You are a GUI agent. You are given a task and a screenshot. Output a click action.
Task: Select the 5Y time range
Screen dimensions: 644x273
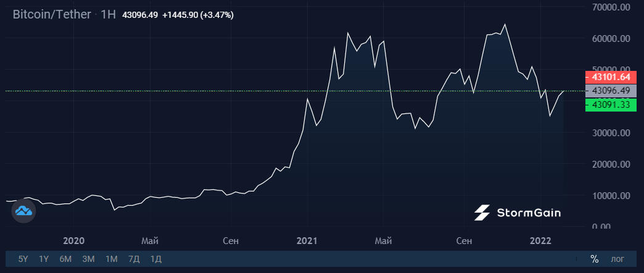pyautogui.click(x=23, y=259)
